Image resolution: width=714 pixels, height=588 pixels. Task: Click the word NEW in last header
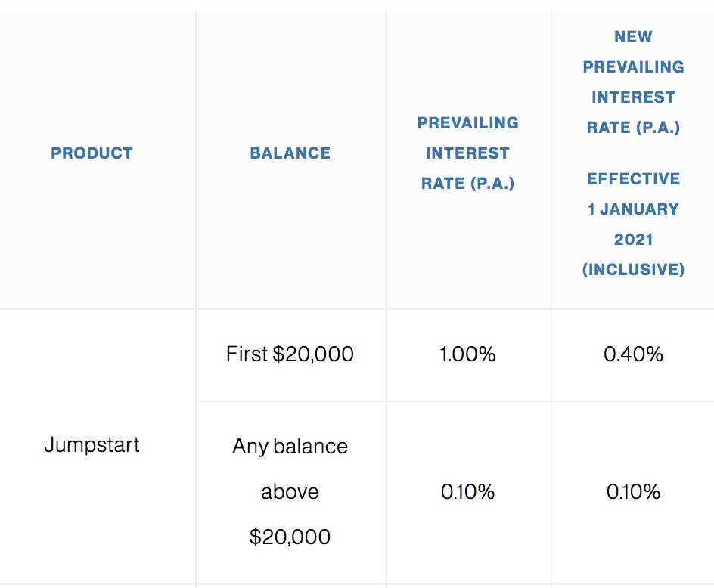pos(633,37)
